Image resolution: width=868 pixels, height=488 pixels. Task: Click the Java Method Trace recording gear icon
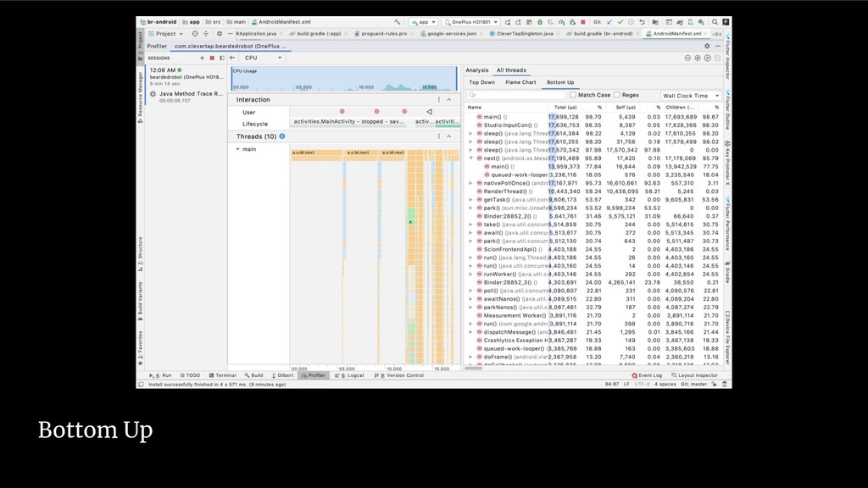coord(153,94)
